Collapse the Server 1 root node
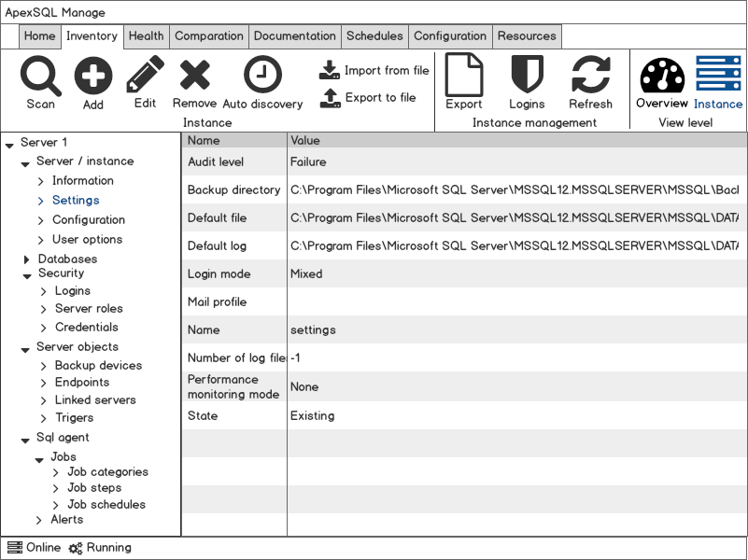 (9, 145)
